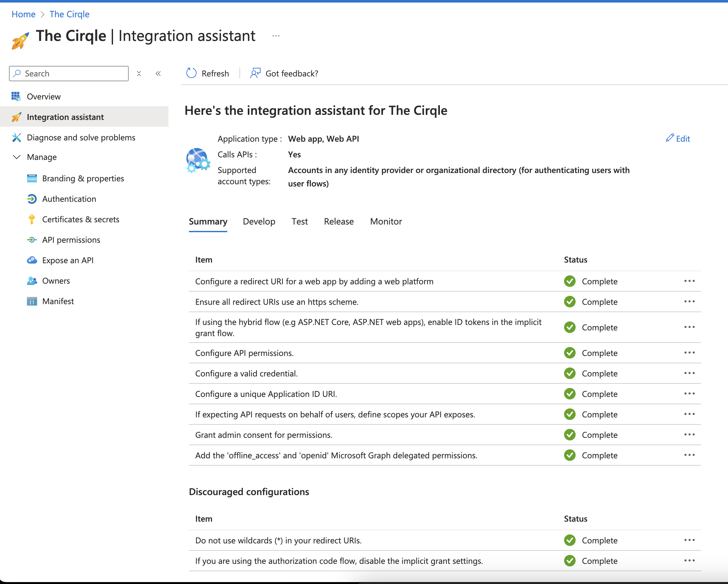Switch to the Monitor tab
The image size is (728, 584).
tap(385, 221)
